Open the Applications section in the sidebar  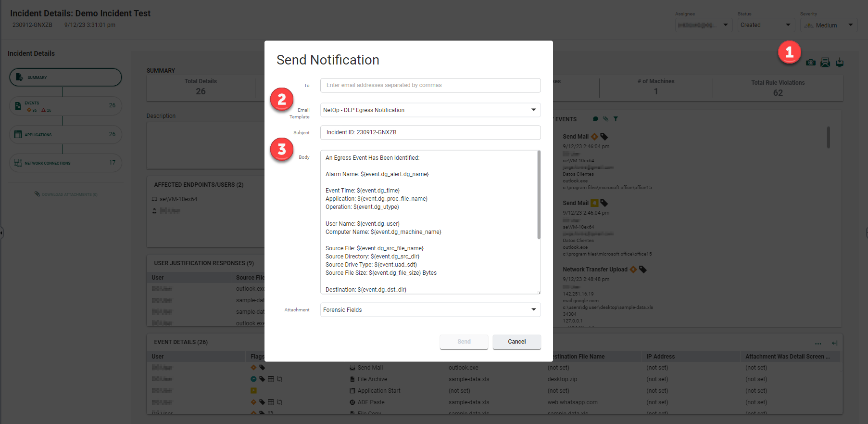[x=65, y=135]
